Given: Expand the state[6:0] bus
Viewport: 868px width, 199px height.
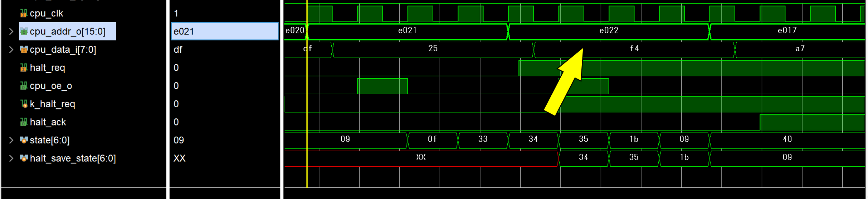Looking at the screenshot, I should [11, 140].
